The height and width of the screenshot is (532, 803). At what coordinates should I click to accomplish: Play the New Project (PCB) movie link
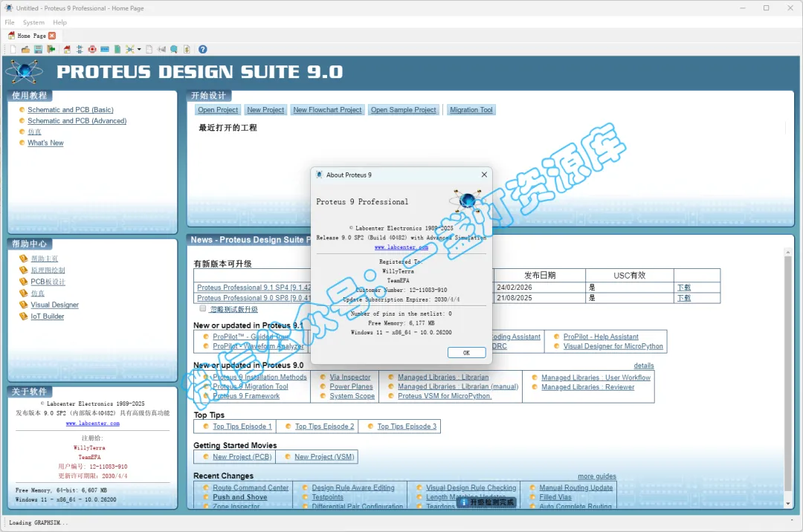(242, 457)
